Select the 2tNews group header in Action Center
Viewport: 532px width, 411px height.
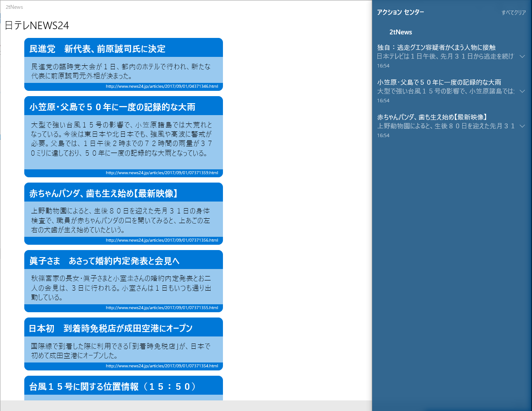(401, 32)
